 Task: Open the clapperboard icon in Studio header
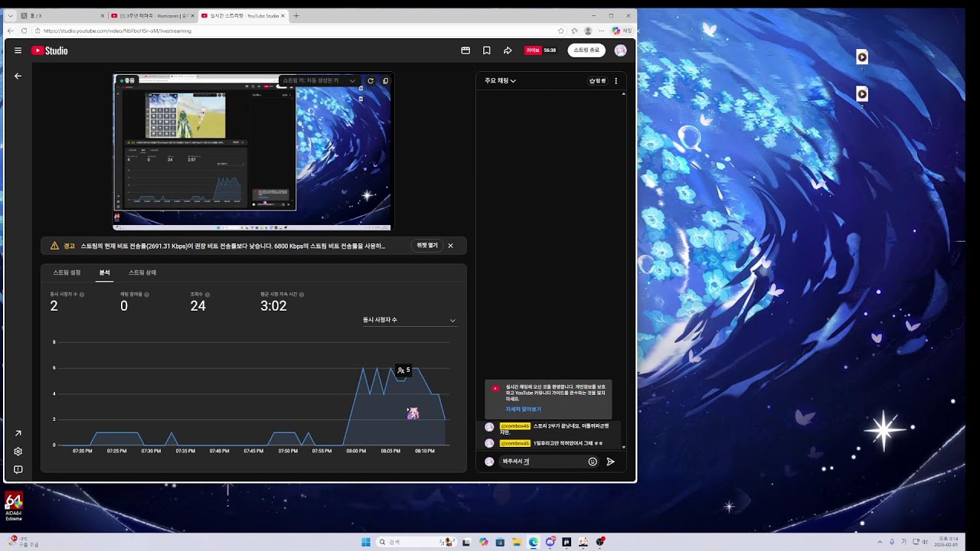point(465,51)
